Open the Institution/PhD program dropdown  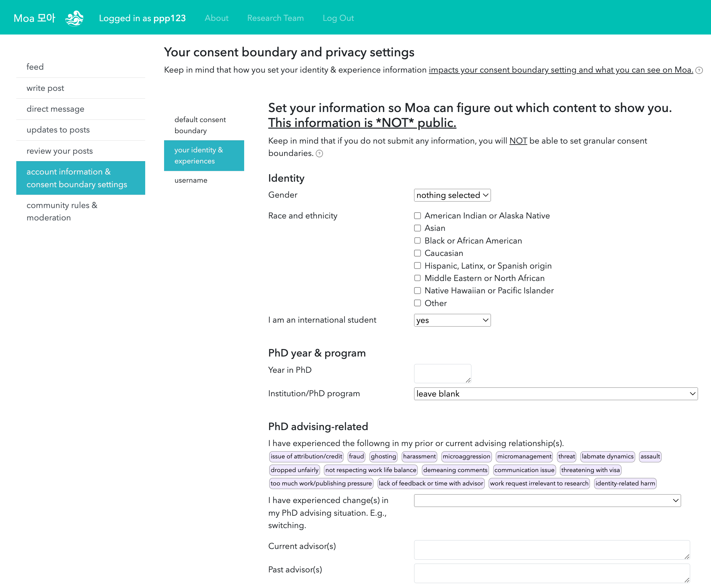coord(556,394)
